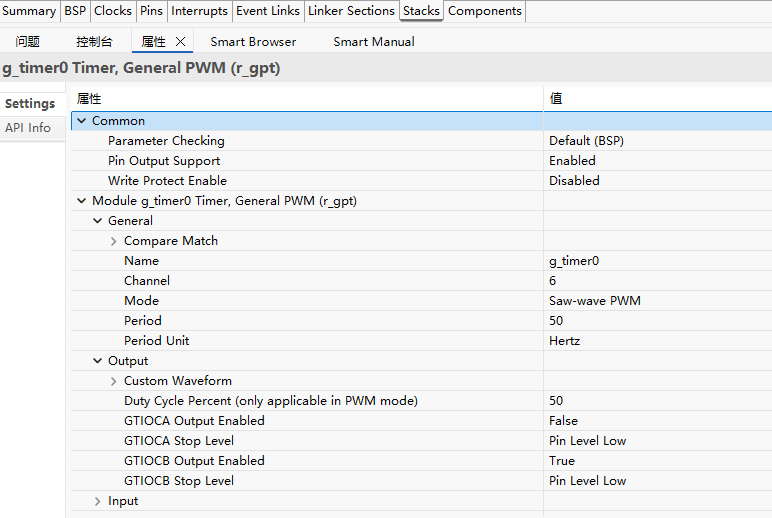
Task: Expand the Custom Waveform group
Action: tap(113, 381)
